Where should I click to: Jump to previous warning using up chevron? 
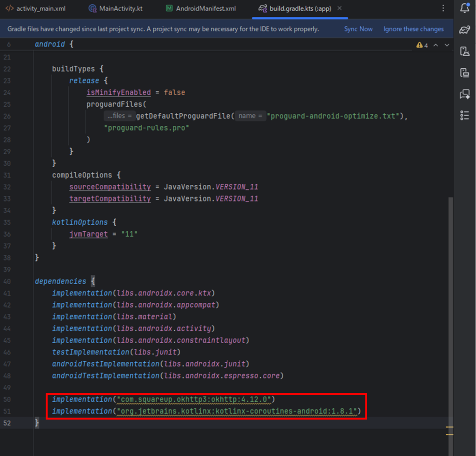click(x=436, y=45)
